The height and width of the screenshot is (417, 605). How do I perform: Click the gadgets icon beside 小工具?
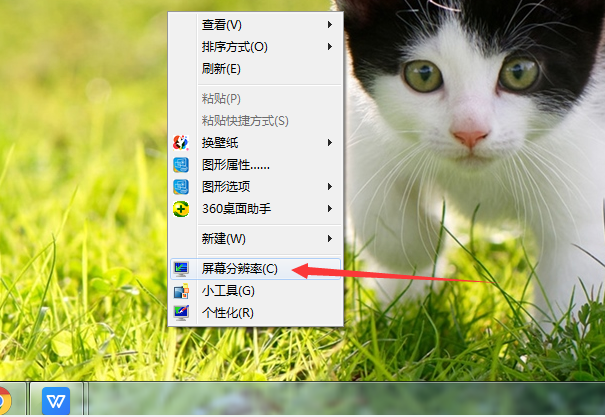click(x=181, y=291)
